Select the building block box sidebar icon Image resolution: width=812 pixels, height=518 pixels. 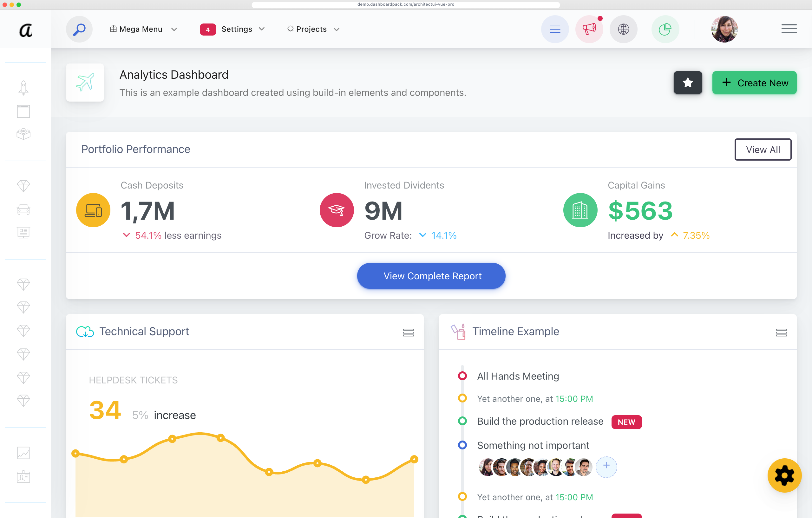click(x=23, y=134)
